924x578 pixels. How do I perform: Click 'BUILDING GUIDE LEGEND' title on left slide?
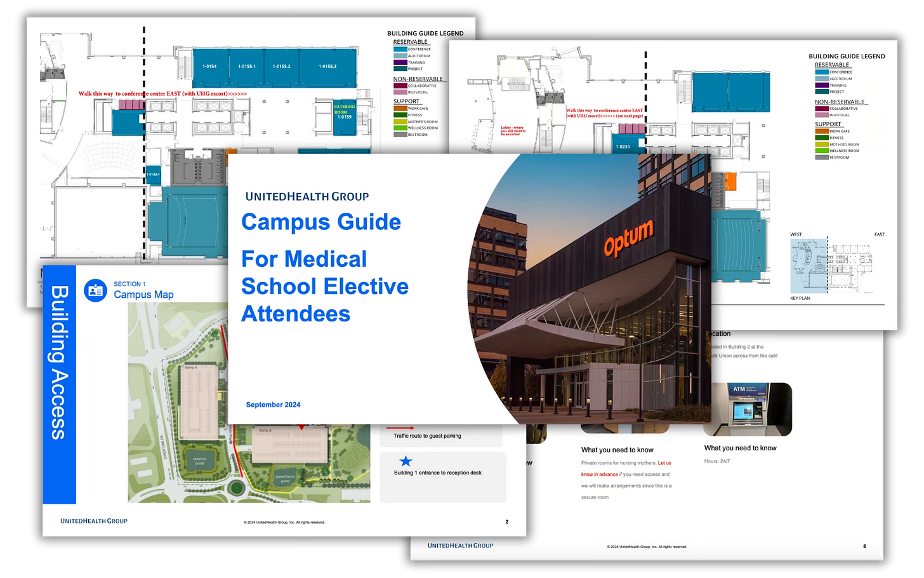(x=425, y=34)
